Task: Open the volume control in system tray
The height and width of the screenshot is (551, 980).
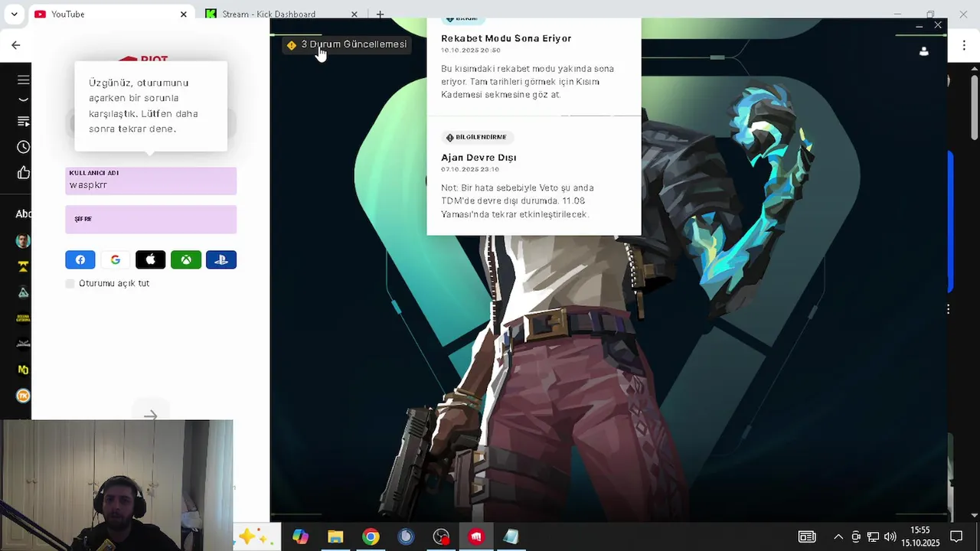Action: pyautogui.click(x=890, y=537)
